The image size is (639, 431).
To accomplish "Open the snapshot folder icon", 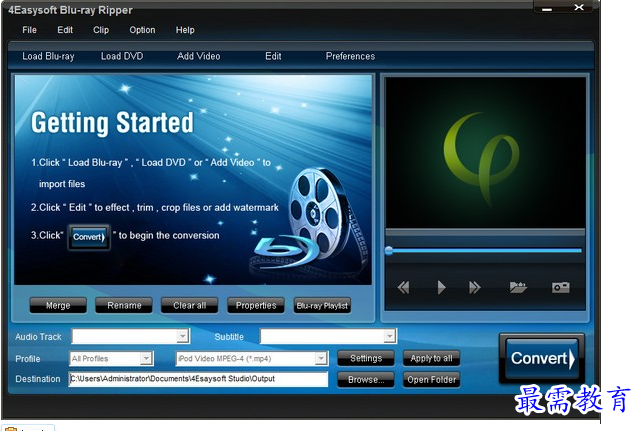I will click(518, 287).
